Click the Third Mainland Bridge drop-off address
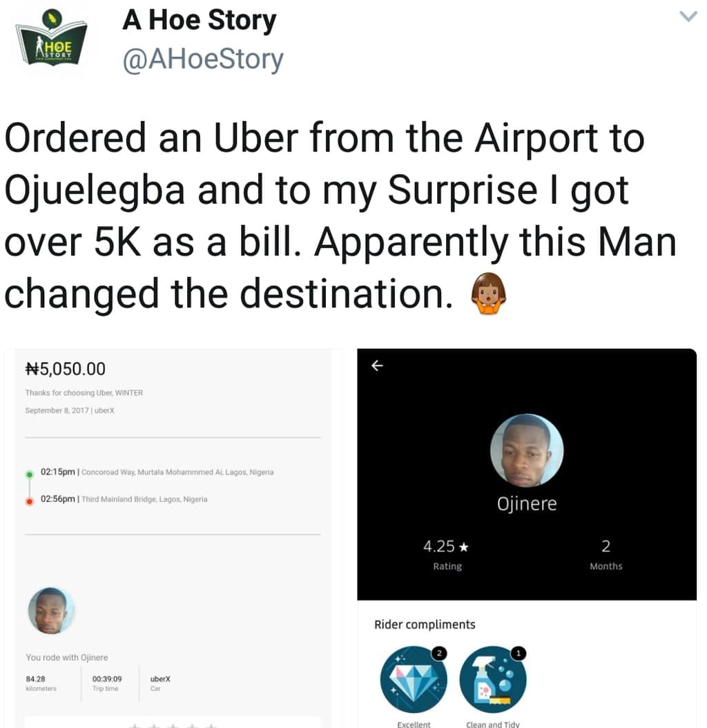Viewport: 707px width, 728px height. pyautogui.click(x=144, y=499)
